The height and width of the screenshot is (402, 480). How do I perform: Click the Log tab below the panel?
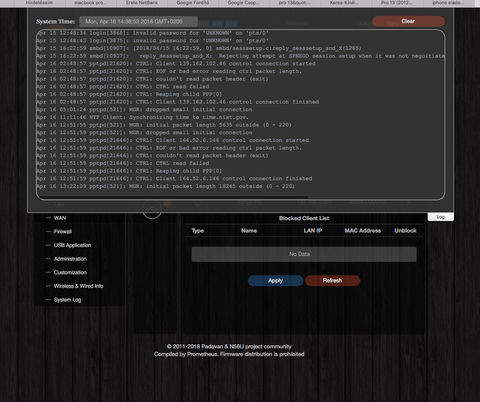[x=441, y=217]
